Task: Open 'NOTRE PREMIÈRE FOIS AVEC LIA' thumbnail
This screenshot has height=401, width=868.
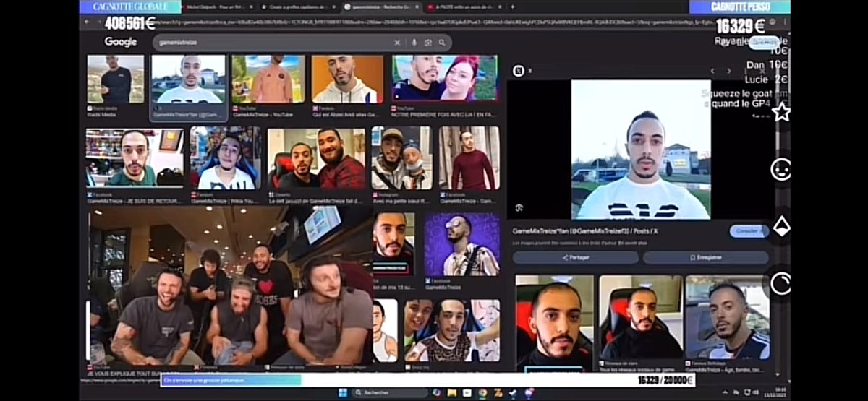Action: pyautogui.click(x=445, y=78)
